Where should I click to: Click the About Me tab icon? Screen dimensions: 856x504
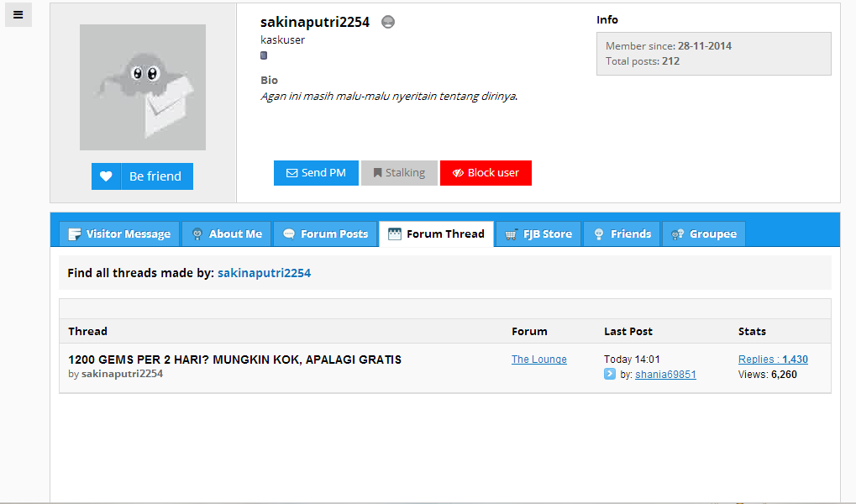[197, 234]
